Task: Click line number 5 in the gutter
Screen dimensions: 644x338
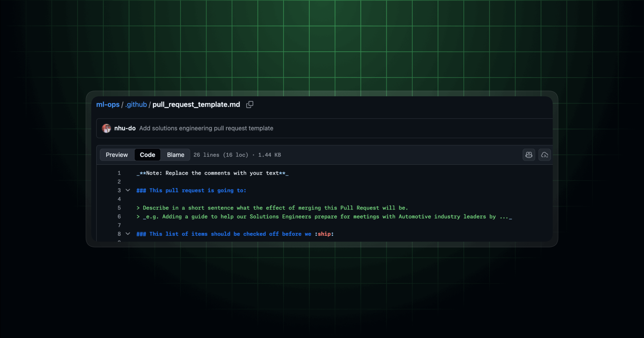Action: 119,208
